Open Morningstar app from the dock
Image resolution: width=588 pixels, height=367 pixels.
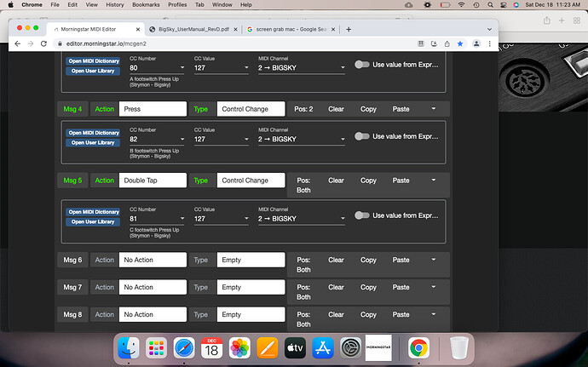[x=378, y=348]
